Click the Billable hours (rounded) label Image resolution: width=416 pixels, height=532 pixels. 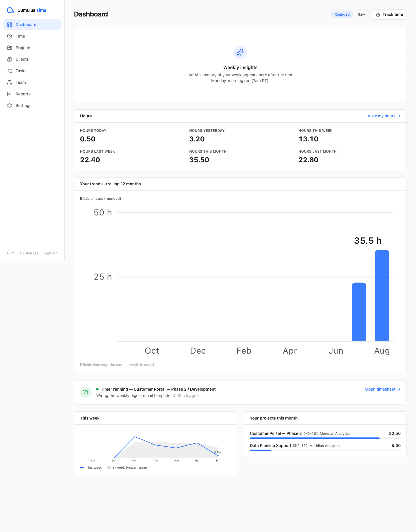(101, 199)
